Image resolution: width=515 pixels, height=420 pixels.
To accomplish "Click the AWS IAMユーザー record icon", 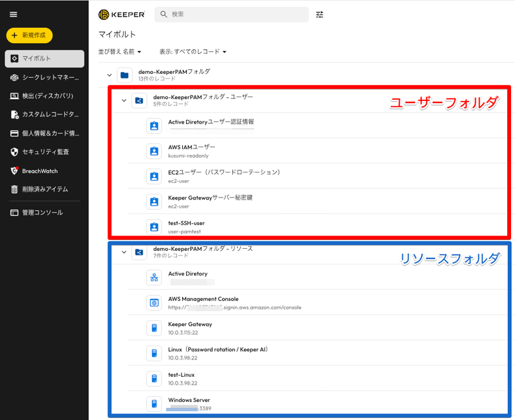I will tap(154, 151).
